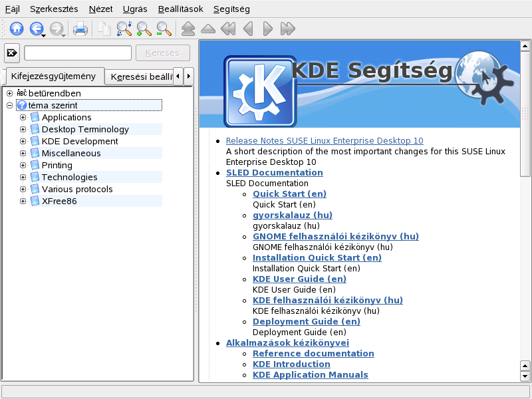
Task: Click the scrollbar down arrow at the bottom
Action: [525, 376]
